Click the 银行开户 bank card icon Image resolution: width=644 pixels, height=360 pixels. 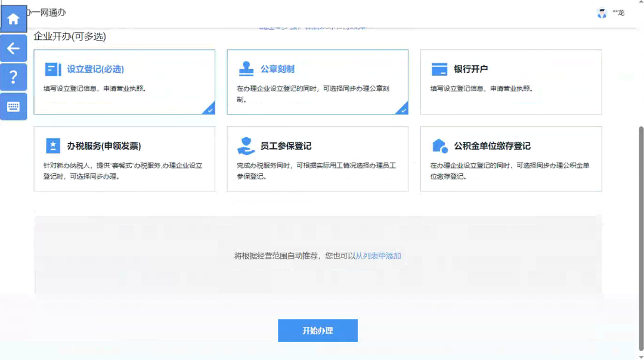(439, 69)
